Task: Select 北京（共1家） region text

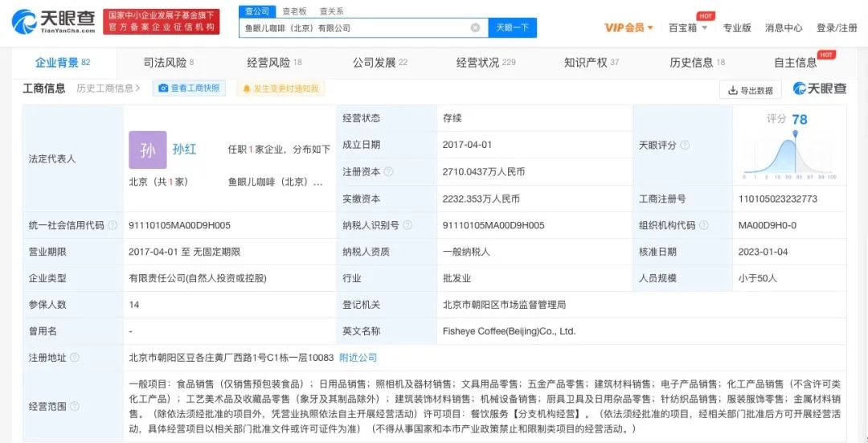Action: tap(158, 182)
